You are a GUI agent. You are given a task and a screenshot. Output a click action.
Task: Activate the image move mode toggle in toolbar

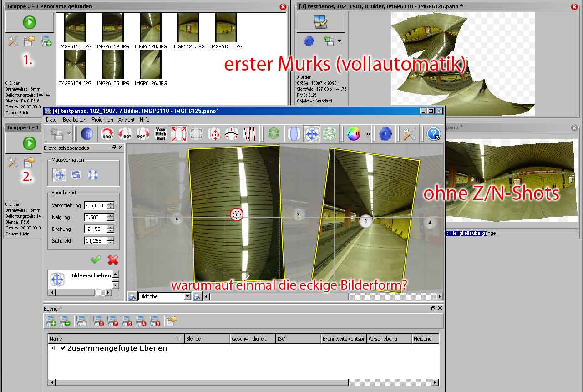pos(312,134)
